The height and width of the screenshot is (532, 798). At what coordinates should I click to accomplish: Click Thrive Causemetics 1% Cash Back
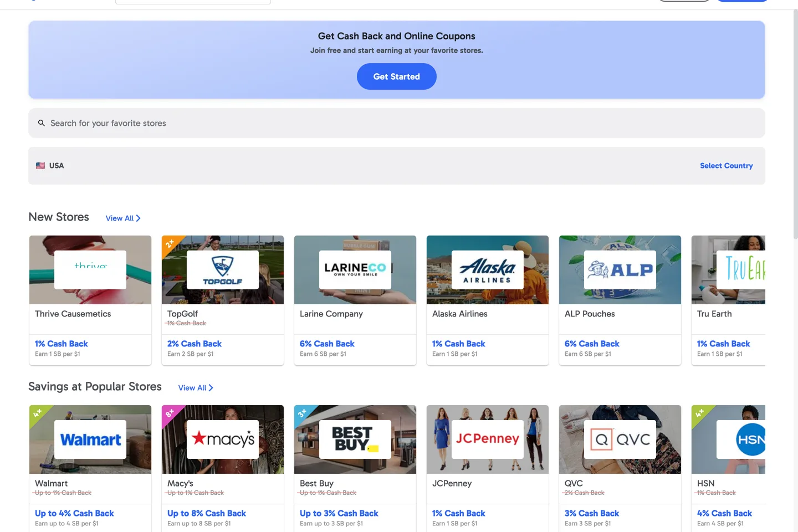tap(62, 344)
